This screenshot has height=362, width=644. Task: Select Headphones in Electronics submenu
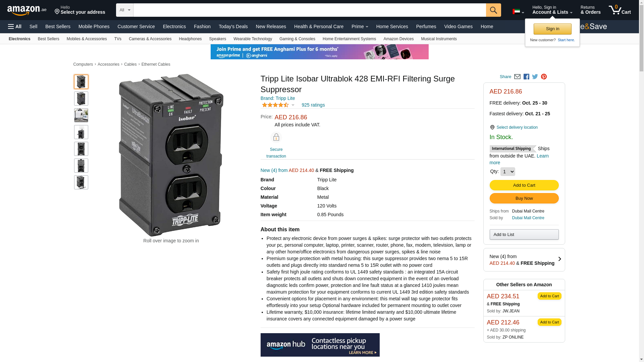[190, 39]
